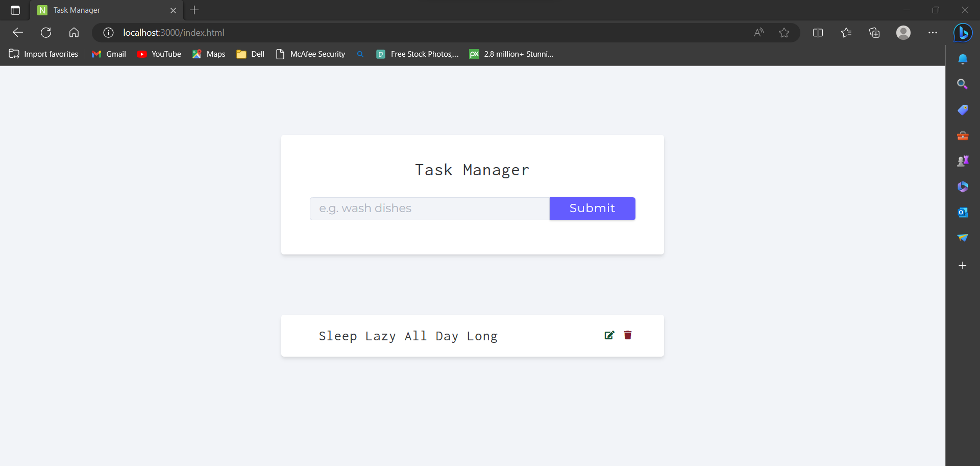The width and height of the screenshot is (980, 466).
Task: Open tab actions menu
Action: coord(15,10)
